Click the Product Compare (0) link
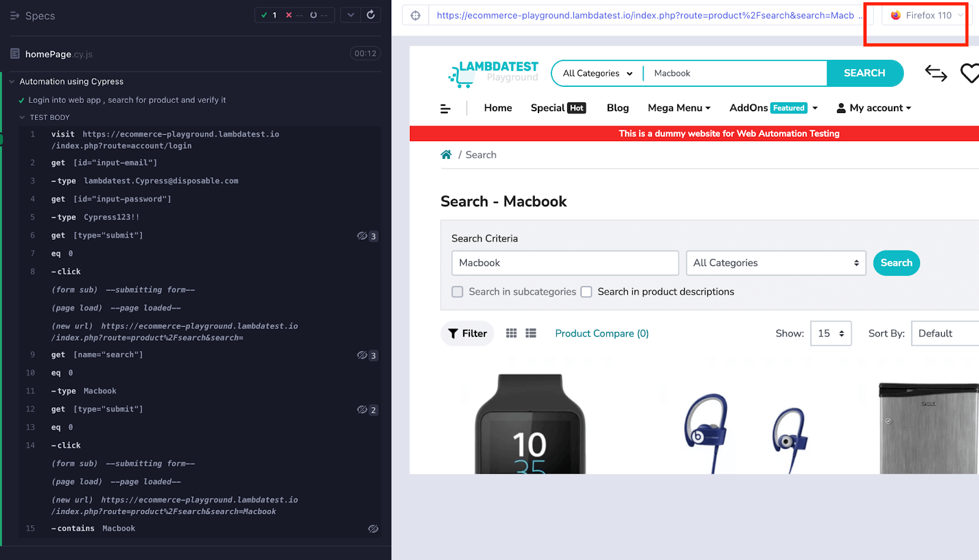Screen dimensions: 979x560 (601, 334)
